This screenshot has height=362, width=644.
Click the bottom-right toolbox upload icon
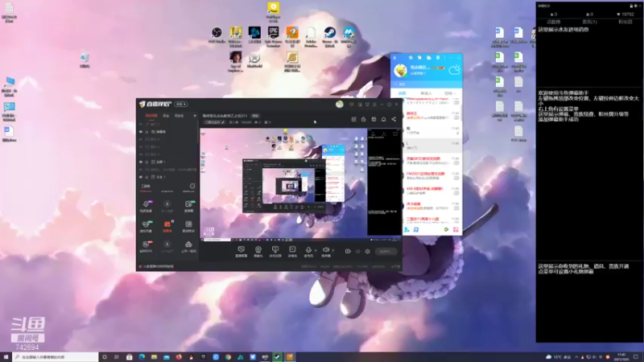point(188,246)
